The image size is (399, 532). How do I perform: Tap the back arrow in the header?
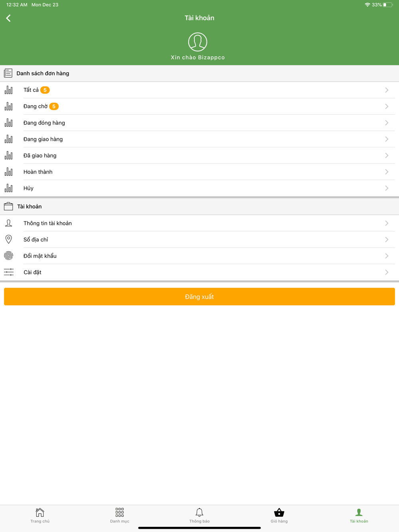point(8,18)
